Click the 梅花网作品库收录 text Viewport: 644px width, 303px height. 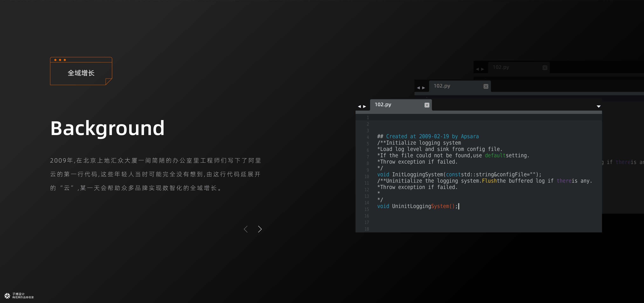pyautogui.click(x=23, y=297)
